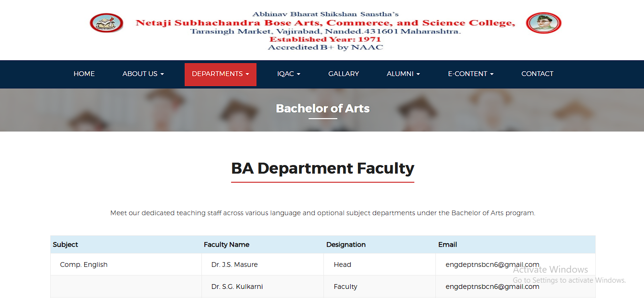Click Dr. J.S. Masure's email address link
The width and height of the screenshot is (644, 298).
click(492, 264)
